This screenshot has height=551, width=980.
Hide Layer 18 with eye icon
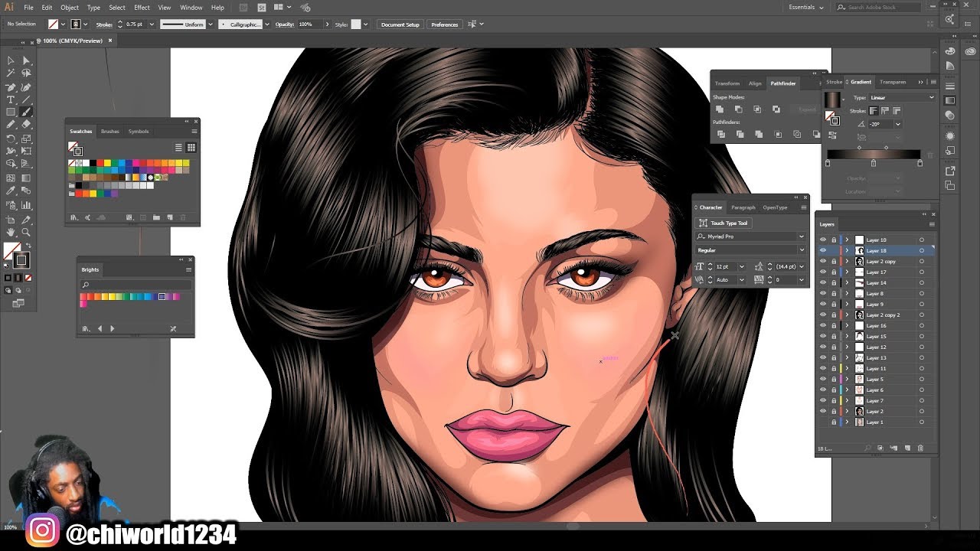coord(823,251)
